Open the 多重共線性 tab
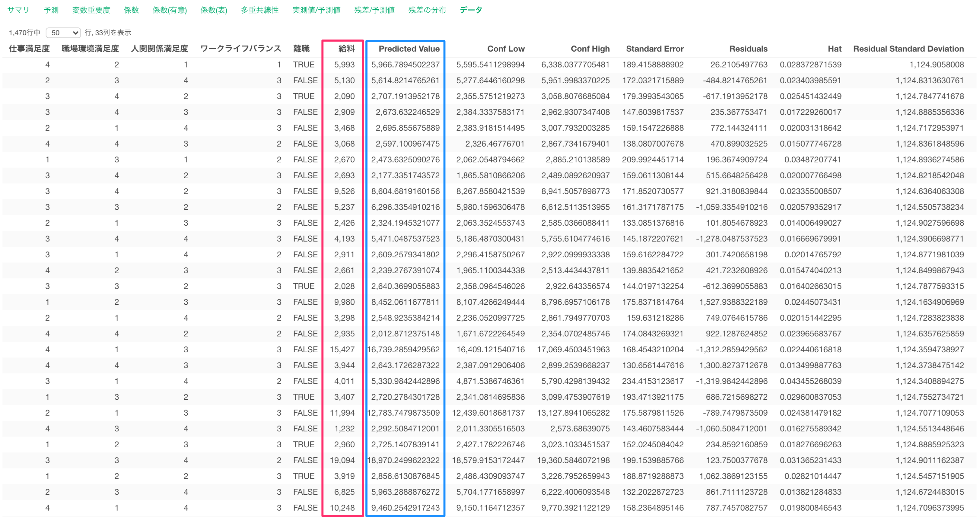The height and width of the screenshot is (517, 980). [260, 10]
